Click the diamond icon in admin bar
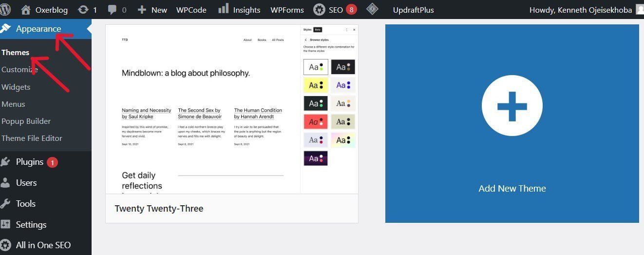 [373, 9]
